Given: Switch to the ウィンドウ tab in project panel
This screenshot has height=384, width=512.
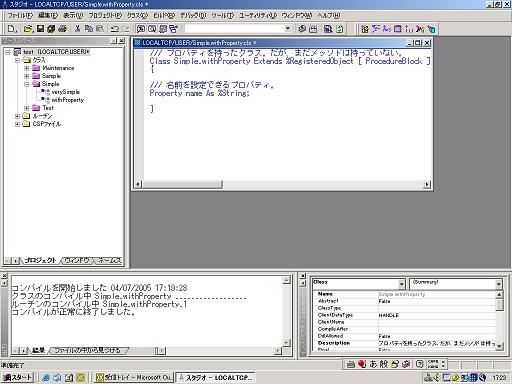Looking at the screenshot, I should 77,260.
